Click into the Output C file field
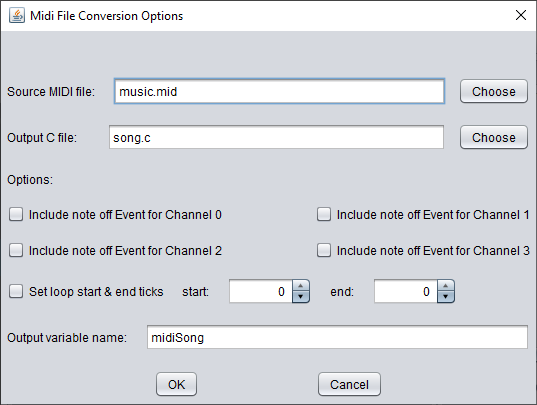 tap(276, 138)
